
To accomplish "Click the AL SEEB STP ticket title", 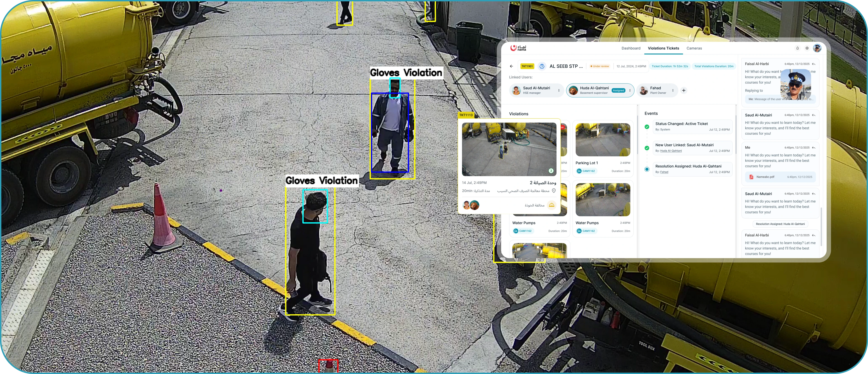I will 566,66.
